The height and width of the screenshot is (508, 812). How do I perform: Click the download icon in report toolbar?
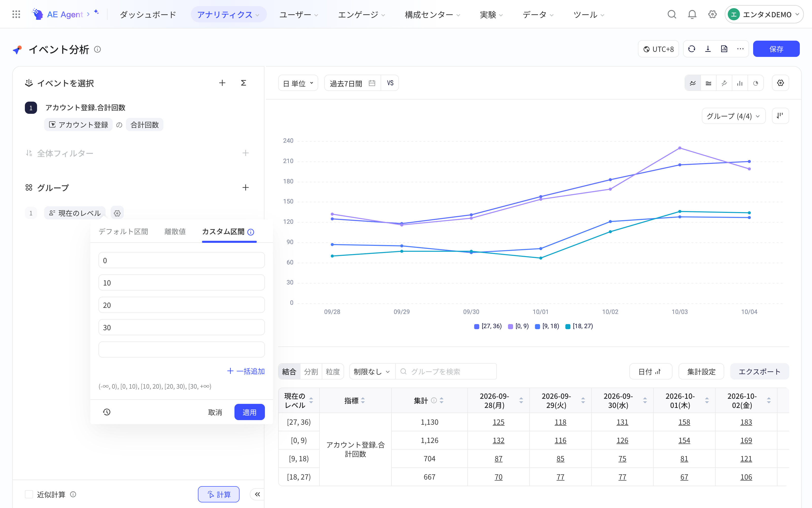(708, 49)
